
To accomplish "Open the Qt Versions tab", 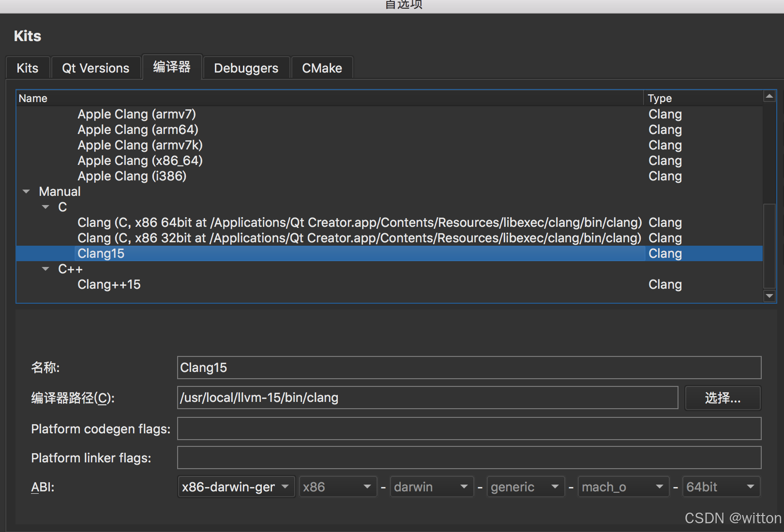I will (96, 68).
